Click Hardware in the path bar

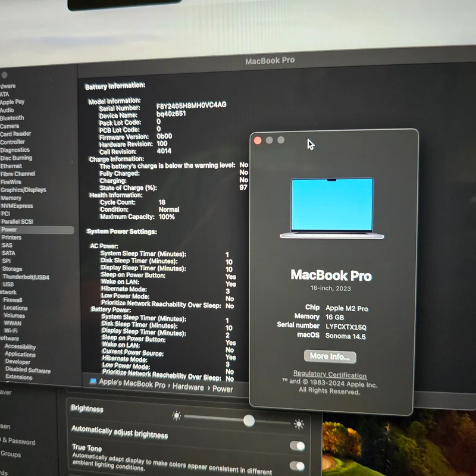pyautogui.click(x=188, y=387)
